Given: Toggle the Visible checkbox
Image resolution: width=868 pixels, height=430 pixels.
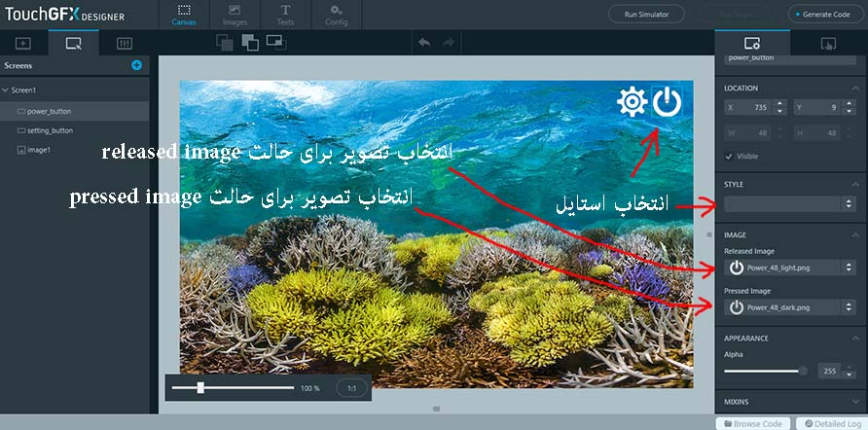Looking at the screenshot, I should click(730, 156).
